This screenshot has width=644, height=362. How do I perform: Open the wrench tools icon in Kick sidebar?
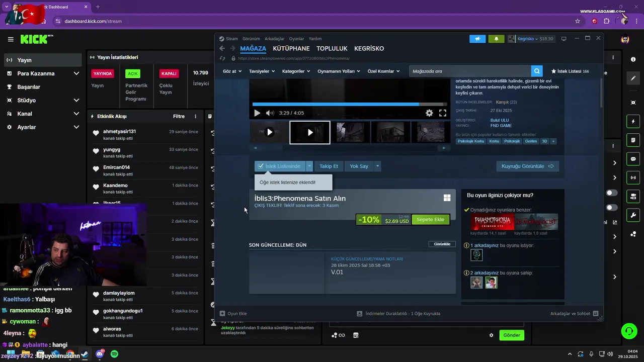click(633, 215)
